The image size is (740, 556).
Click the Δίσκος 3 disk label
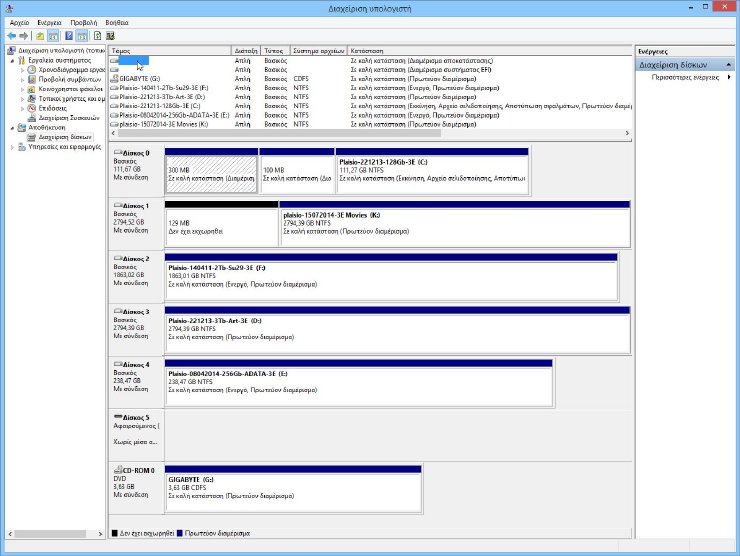pyautogui.click(x=136, y=312)
